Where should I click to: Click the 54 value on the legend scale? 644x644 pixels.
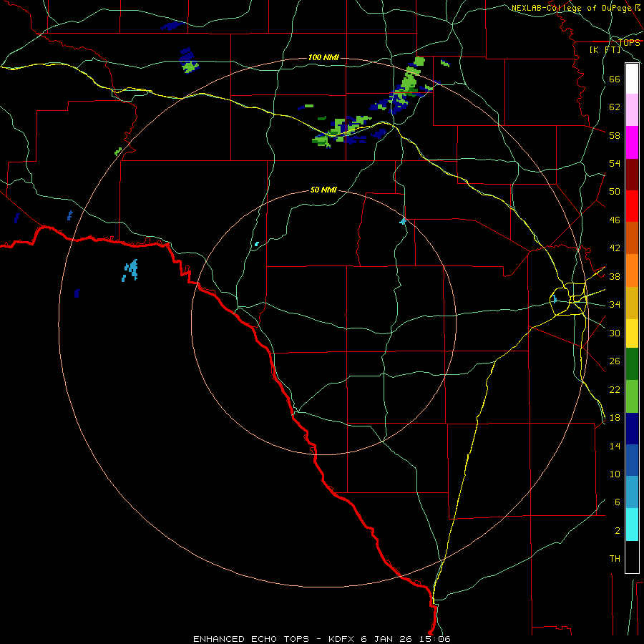coord(615,163)
